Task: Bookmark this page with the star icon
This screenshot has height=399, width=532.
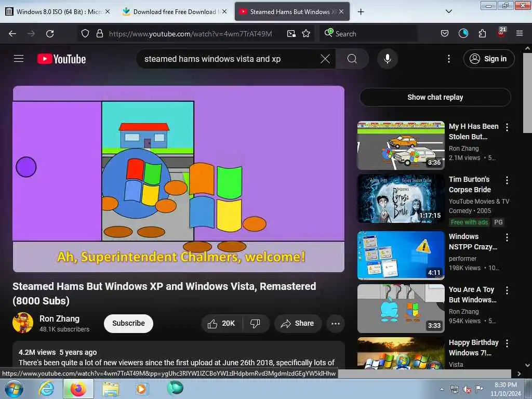Action: 306,33
